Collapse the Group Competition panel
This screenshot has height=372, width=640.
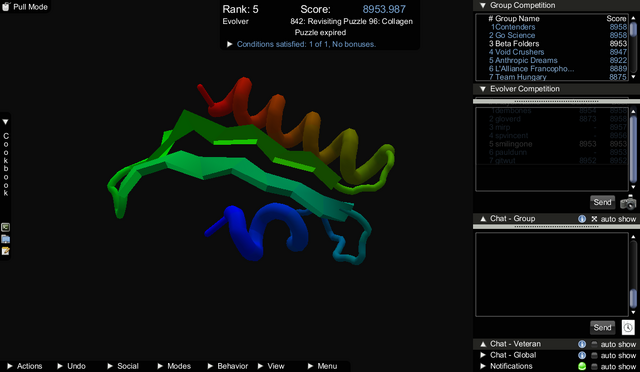pos(483,5)
